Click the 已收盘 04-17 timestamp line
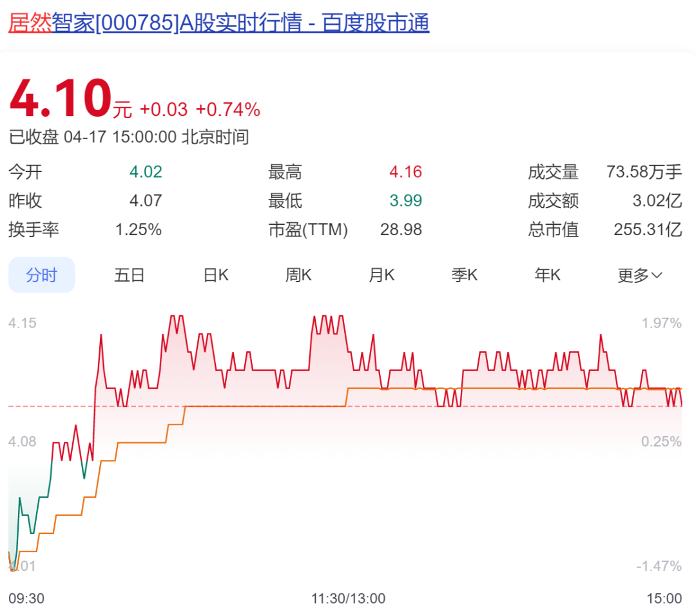Viewport: 696px width, 616px height. (x=129, y=137)
